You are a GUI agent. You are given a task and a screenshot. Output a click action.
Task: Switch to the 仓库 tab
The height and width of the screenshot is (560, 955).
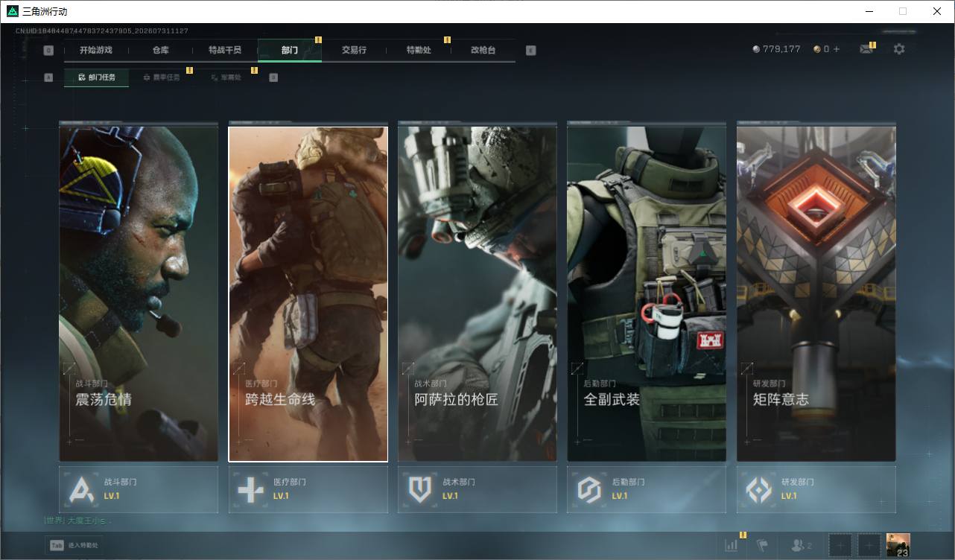(160, 50)
